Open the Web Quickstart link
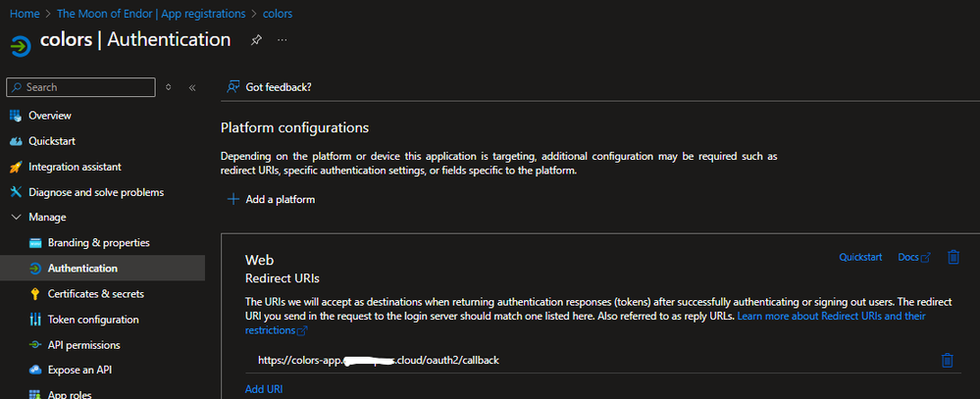 click(860, 257)
